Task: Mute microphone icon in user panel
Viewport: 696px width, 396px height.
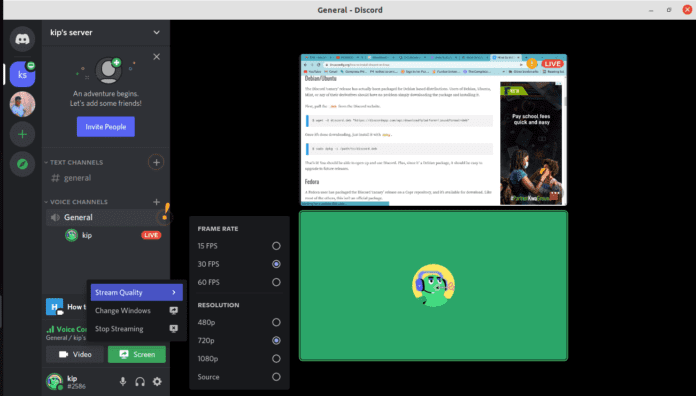Action: coord(123,381)
